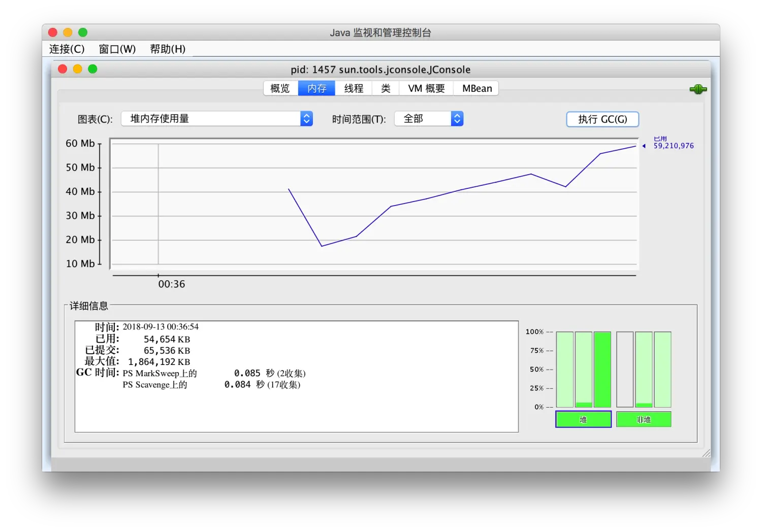Open the time range dropdown showing 全部
This screenshot has height=532, width=762.
429,119
